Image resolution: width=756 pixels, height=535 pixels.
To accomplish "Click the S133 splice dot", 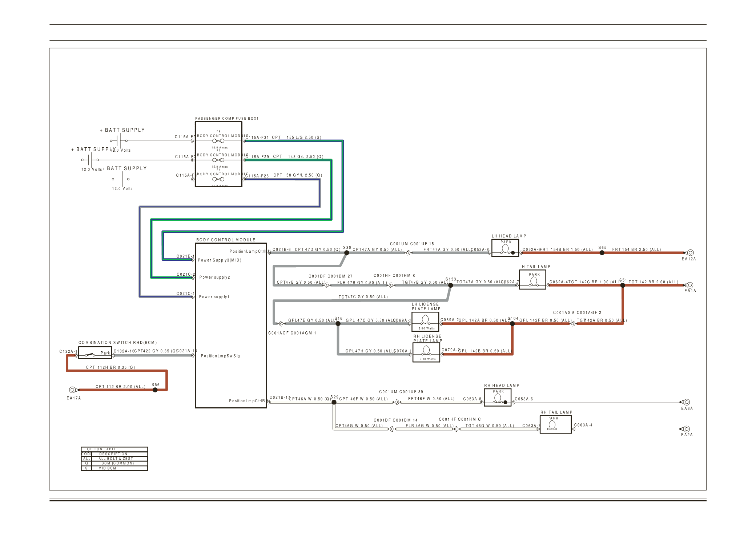I will [450, 286].
